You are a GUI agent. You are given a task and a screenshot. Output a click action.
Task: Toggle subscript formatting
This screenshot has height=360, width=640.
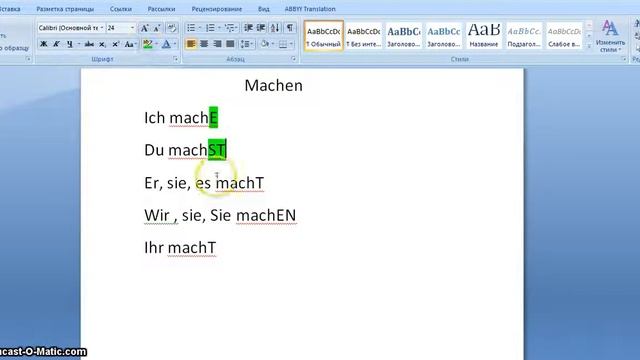click(102, 44)
